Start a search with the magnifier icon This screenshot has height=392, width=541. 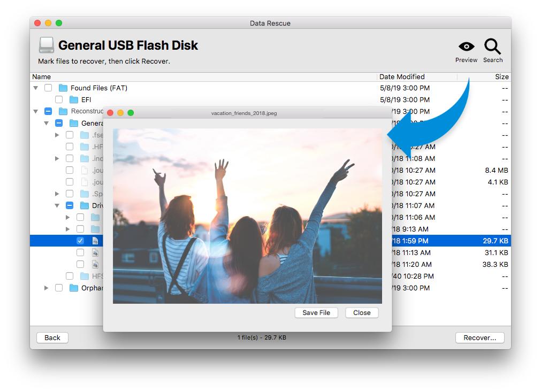pyautogui.click(x=492, y=47)
